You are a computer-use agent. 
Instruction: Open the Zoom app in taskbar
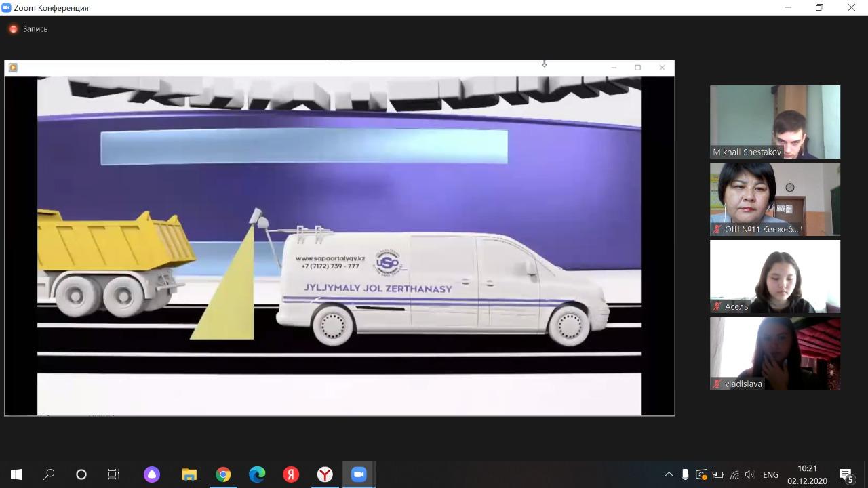point(359,474)
